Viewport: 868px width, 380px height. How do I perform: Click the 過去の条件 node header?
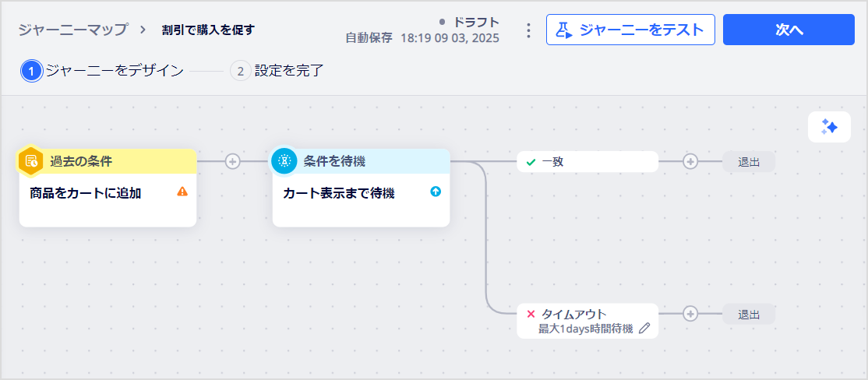point(108,161)
